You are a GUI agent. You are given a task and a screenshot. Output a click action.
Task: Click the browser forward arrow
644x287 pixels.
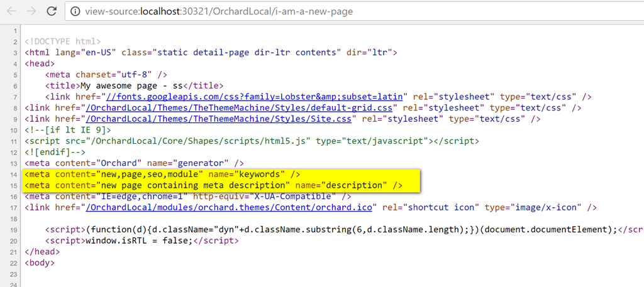31,11
